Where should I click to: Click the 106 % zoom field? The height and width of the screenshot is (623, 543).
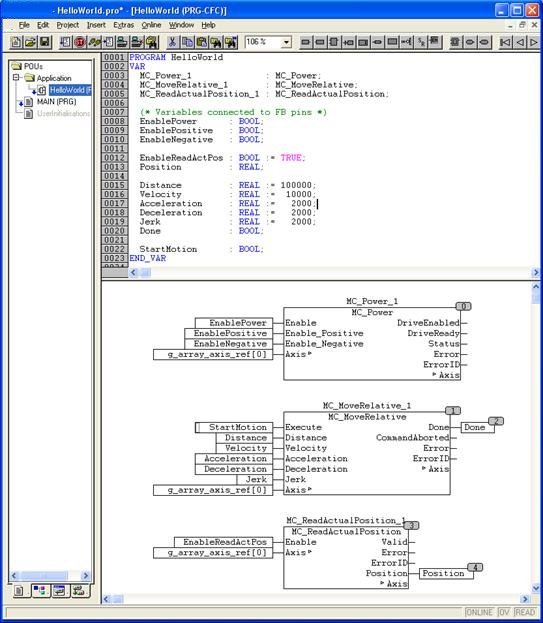coord(263,42)
